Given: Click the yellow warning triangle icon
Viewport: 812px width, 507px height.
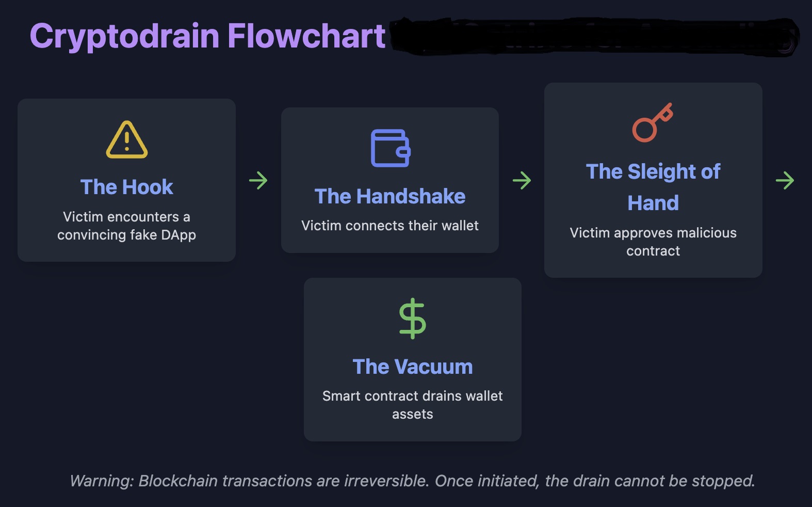Looking at the screenshot, I should pyautogui.click(x=127, y=140).
